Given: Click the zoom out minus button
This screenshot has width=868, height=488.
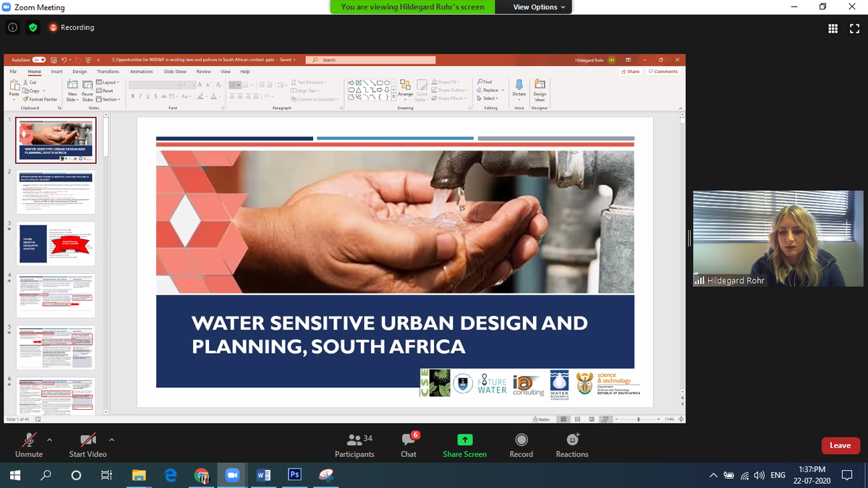Looking at the screenshot, I should 616,419.
